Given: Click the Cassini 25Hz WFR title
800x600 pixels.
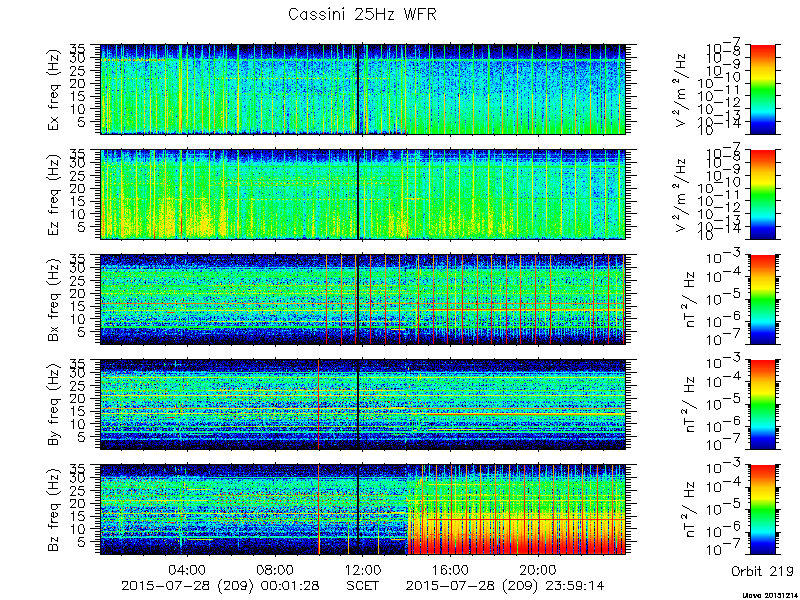Looking at the screenshot, I should [x=362, y=14].
